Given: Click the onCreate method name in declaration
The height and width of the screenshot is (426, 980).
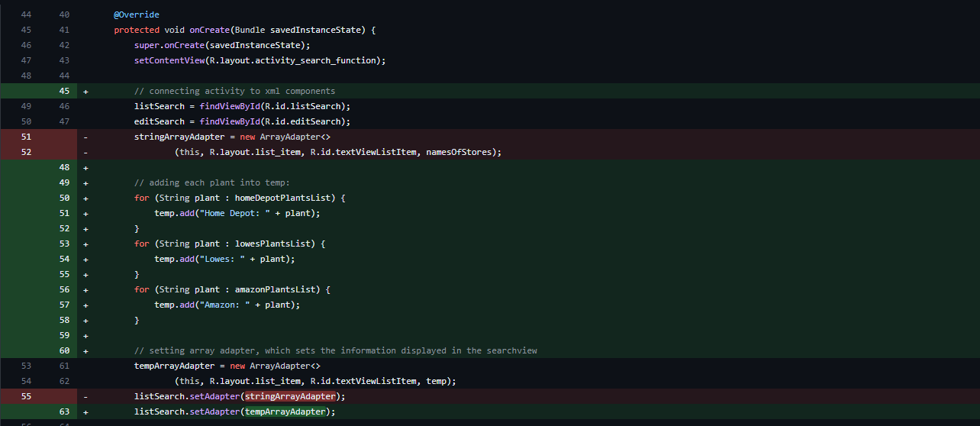Looking at the screenshot, I should (x=209, y=30).
